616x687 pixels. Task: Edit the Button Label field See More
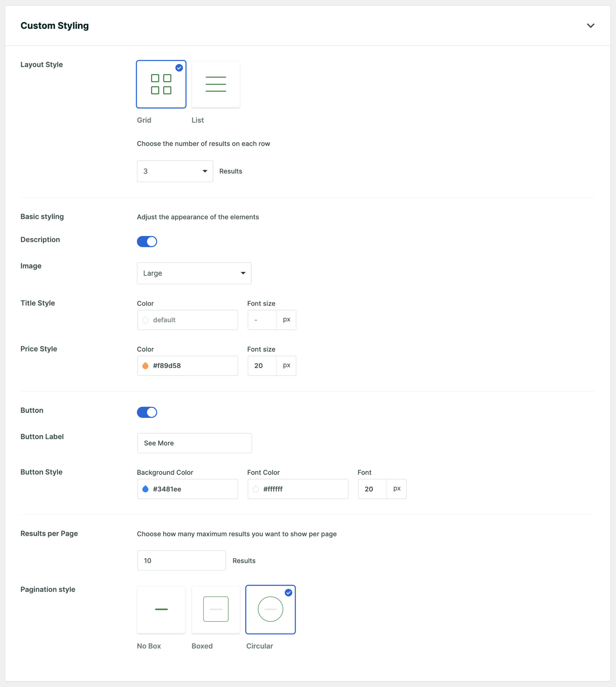click(x=194, y=443)
